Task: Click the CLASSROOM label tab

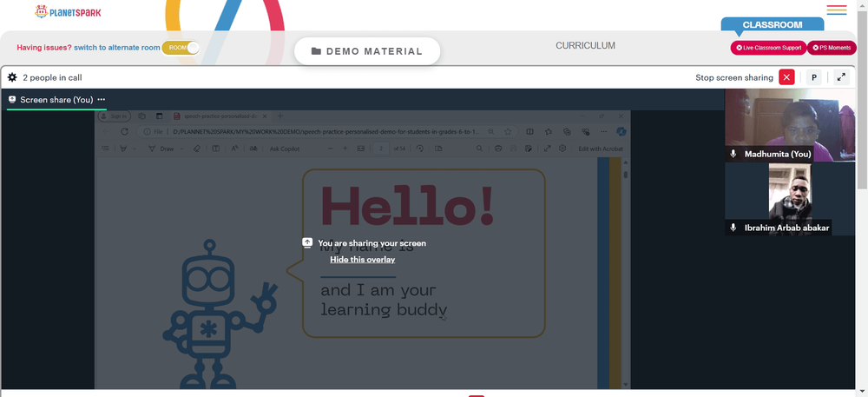Action: [773, 25]
